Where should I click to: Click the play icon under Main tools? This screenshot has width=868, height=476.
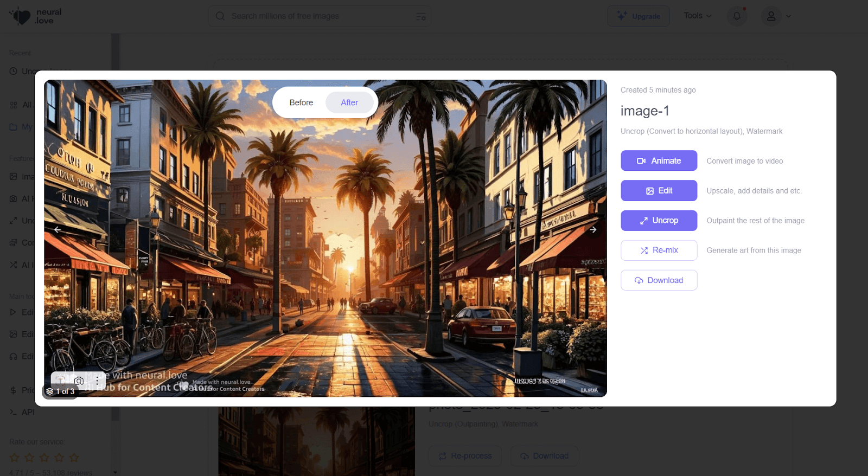point(14,312)
